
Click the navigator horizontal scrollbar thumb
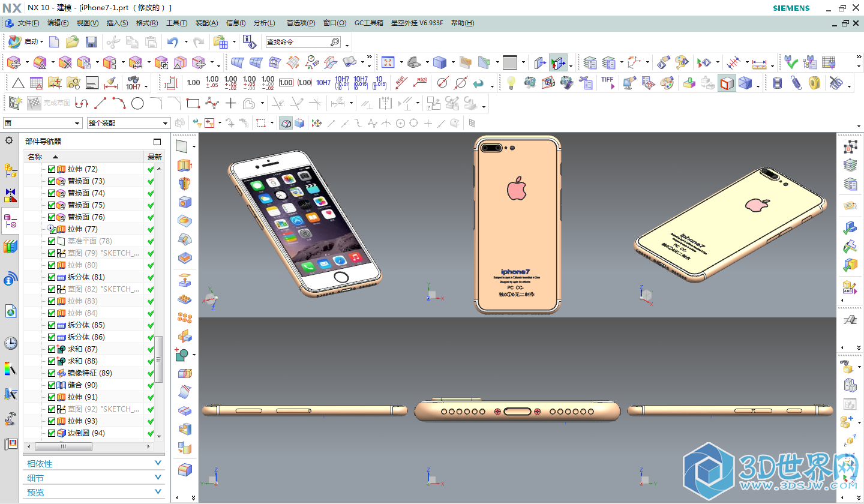point(63,446)
